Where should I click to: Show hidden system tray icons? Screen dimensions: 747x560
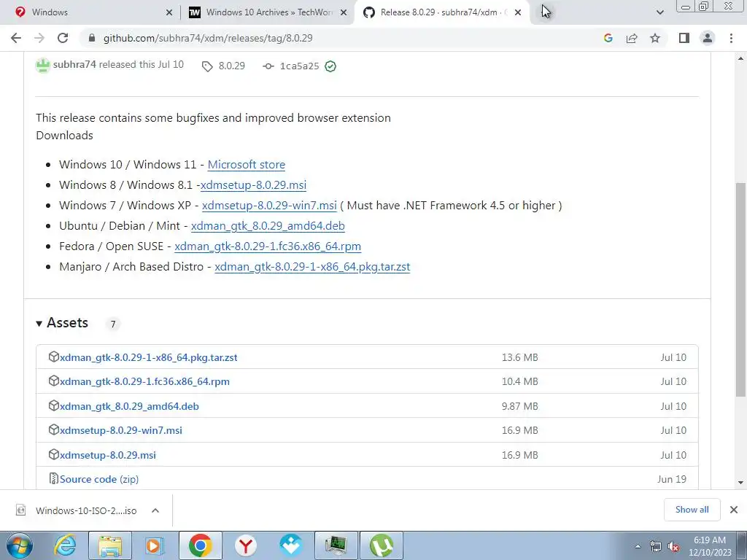638,546
